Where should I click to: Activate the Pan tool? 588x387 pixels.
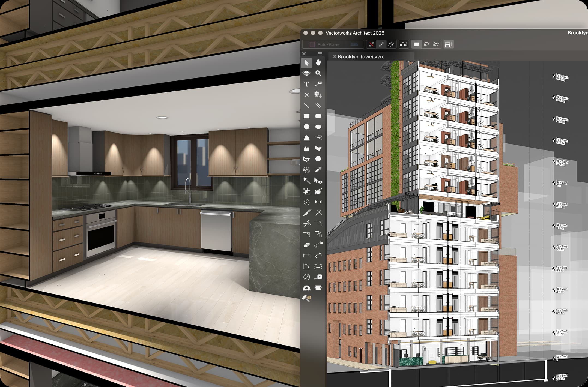coord(318,63)
